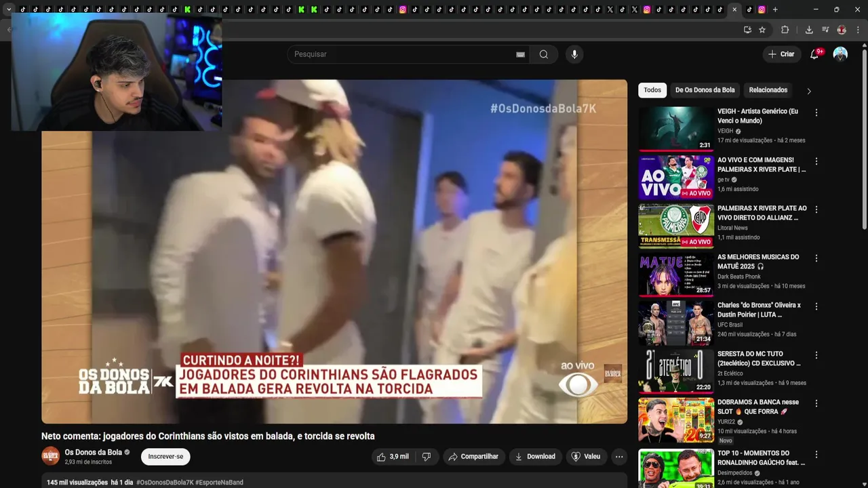Click the VEIGH channel name in sidebar
Image resolution: width=868 pixels, height=488 pixels.
point(726,131)
